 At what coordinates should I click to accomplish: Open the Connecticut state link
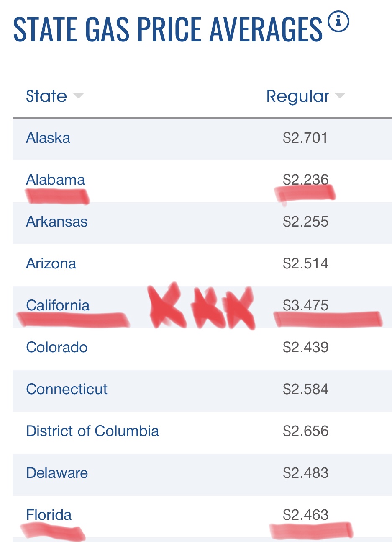(67, 389)
